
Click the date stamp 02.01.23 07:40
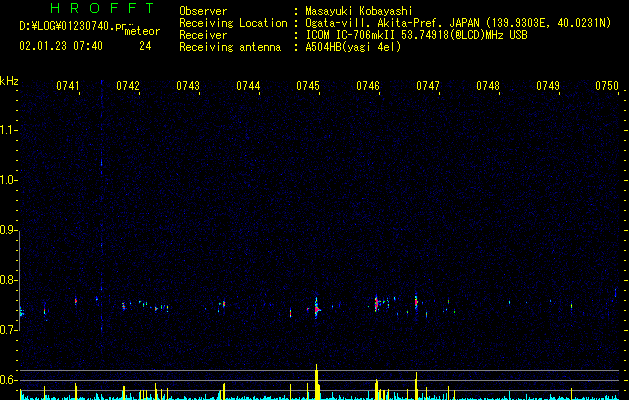(61, 46)
